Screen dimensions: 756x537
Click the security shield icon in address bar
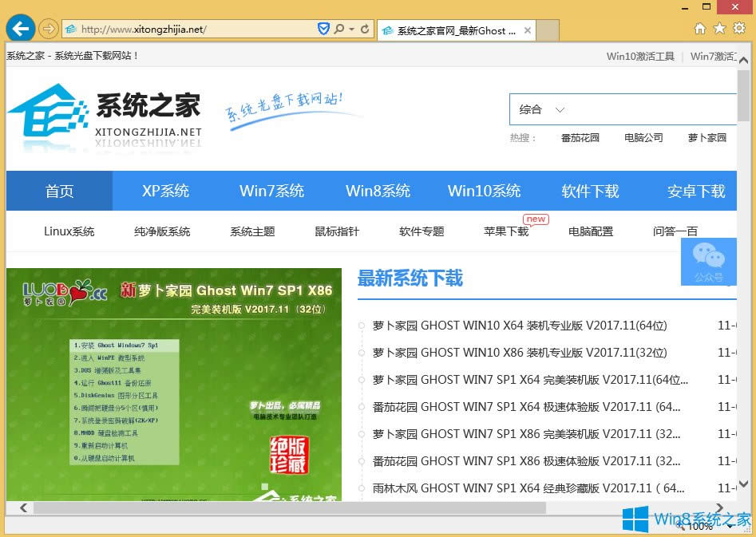click(323, 28)
